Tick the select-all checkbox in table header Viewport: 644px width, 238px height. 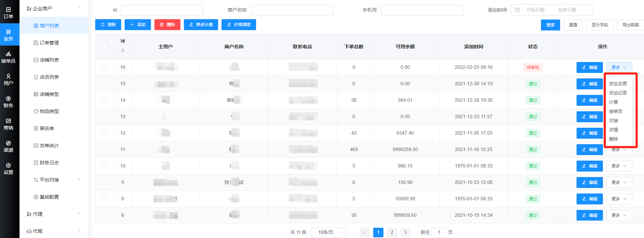point(105,47)
